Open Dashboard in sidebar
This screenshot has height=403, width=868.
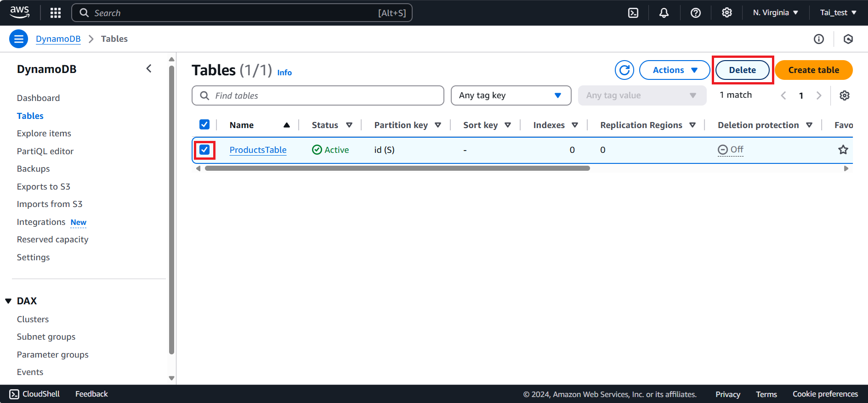click(39, 98)
